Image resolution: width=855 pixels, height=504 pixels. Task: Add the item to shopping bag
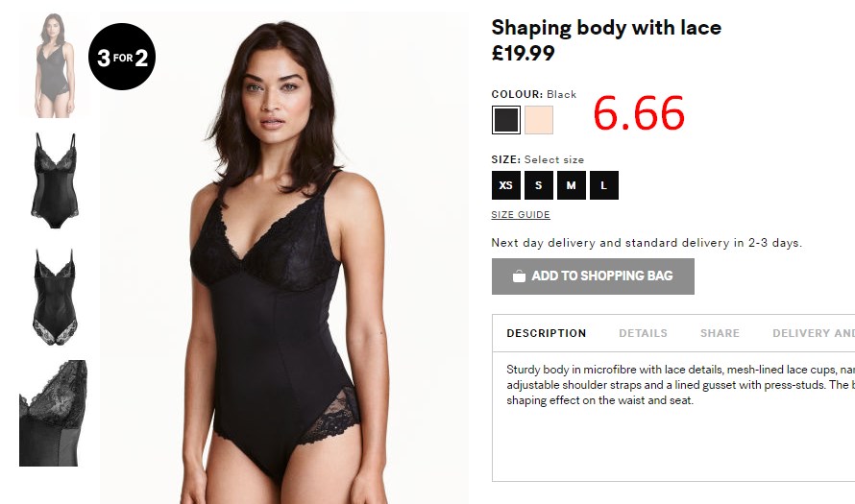[593, 276]
